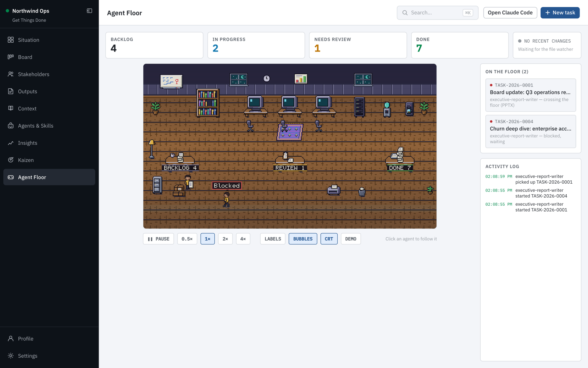Open the TASK-2026-0004 churn deep dive card
This screenshot has width=588, height=368.
click(531, 131)
